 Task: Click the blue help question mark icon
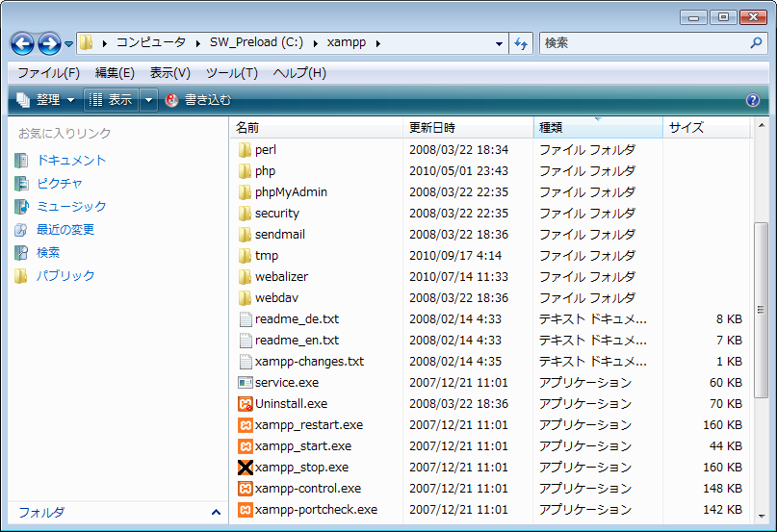coord(753,100)
